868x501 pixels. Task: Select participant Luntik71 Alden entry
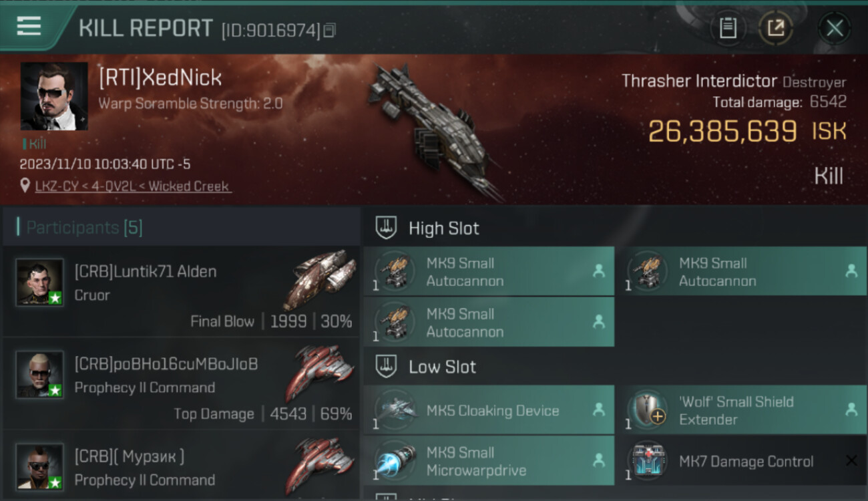pos(181,291)
